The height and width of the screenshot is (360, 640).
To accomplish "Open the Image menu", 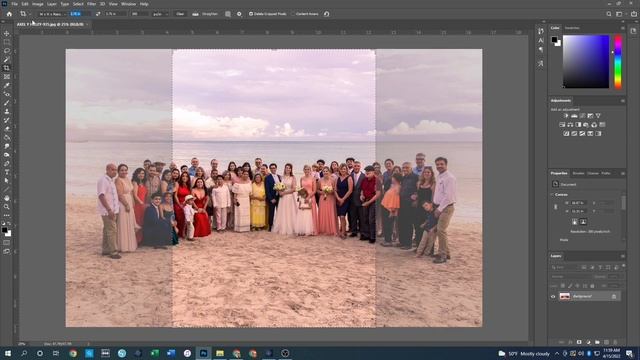I will click(x=38, y=4).
